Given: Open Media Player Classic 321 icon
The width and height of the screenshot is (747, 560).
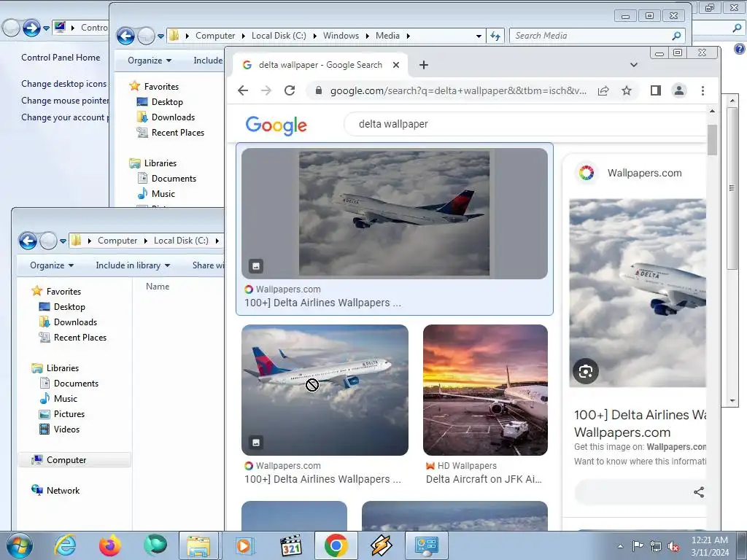Looking at the screenshot, I should point(291,545).
